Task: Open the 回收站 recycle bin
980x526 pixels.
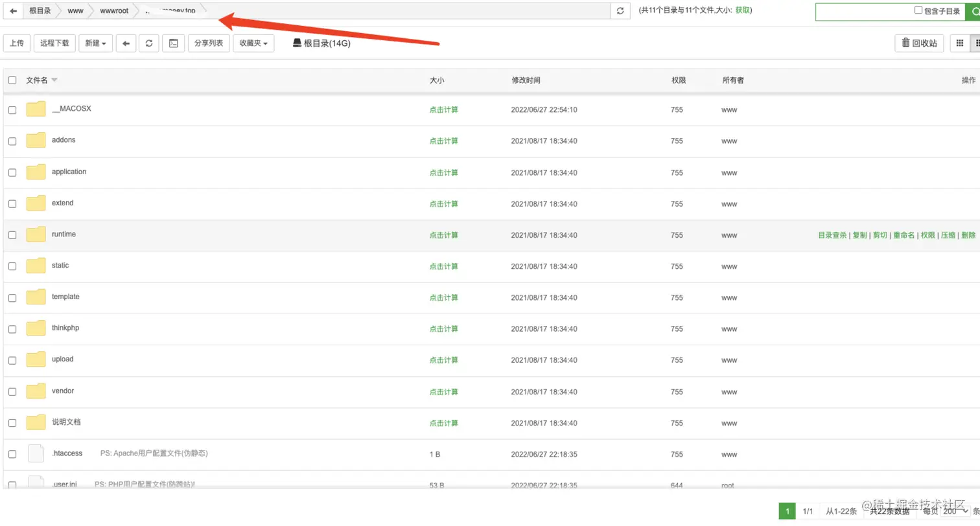Action: [920, 43]
